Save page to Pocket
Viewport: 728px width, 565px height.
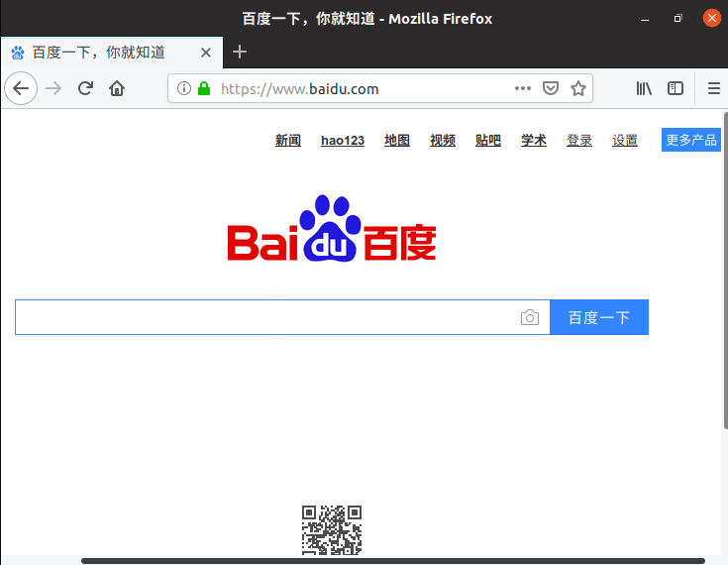click(x=551, y=88)
